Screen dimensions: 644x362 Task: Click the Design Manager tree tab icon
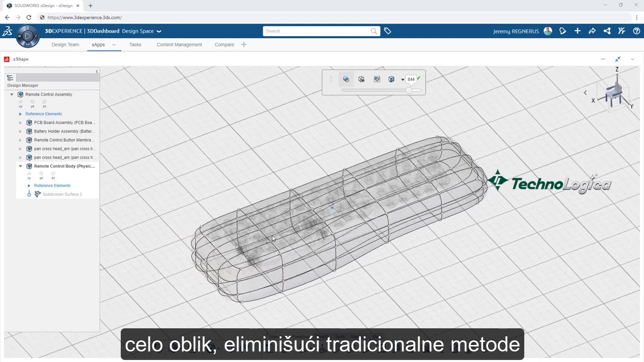point(10,77)
